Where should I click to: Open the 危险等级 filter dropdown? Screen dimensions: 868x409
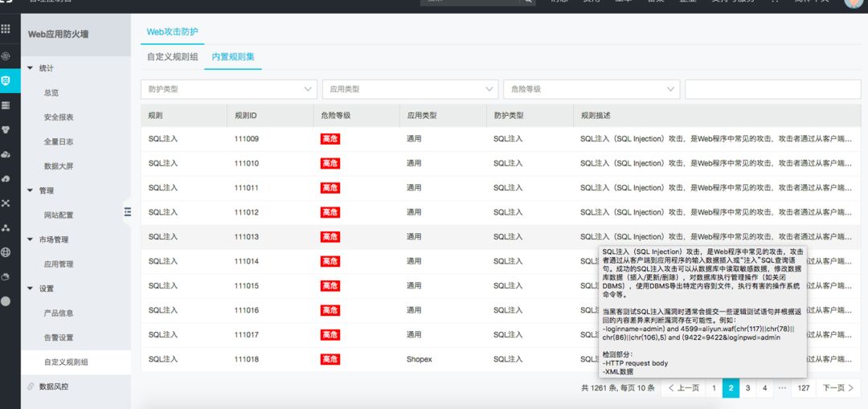592,89
